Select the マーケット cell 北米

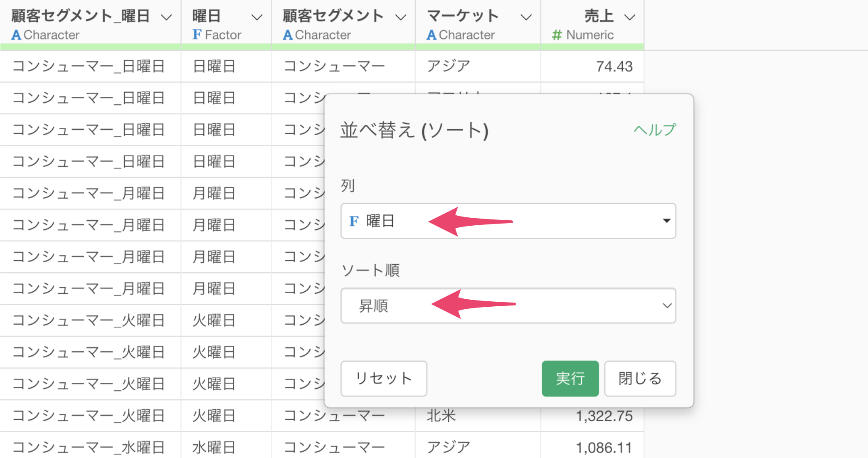[x=478, y=416]
